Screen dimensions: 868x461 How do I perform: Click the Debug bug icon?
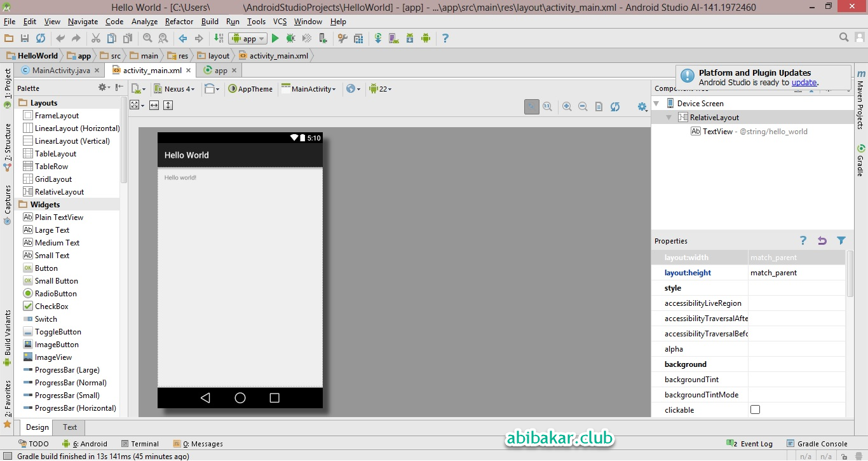click(x=290, y=39)
